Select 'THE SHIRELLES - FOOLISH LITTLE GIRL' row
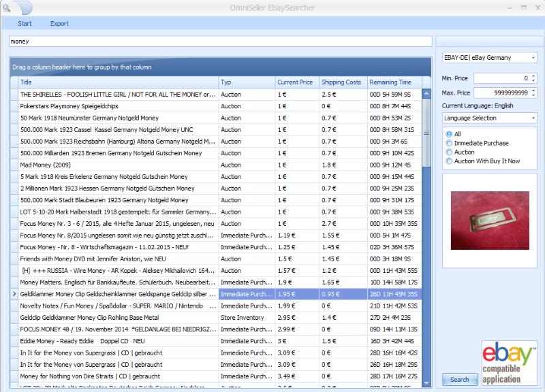The height and width of the screenshot is (392, 545). (x=216, y=95)
